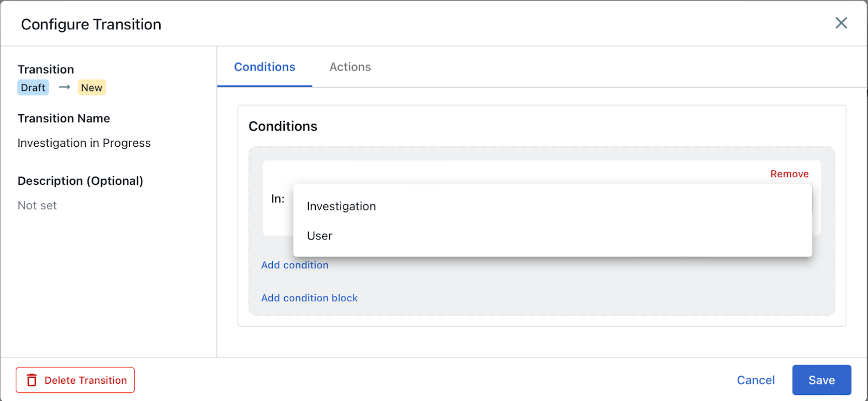Add a new condition block
Image resolution: width=868 pixels, height=401 pixels.
[x=309, y=298]
